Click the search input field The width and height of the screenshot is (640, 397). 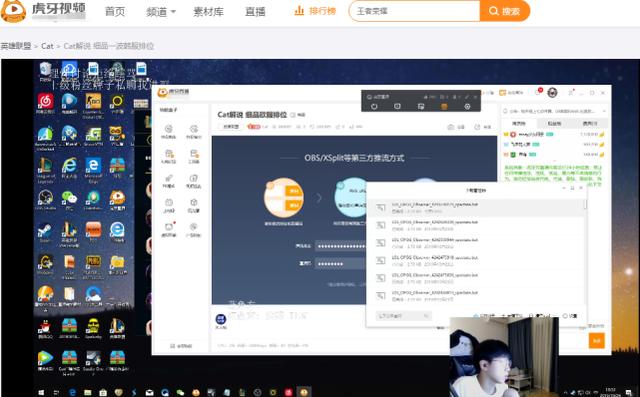[414, 11]
